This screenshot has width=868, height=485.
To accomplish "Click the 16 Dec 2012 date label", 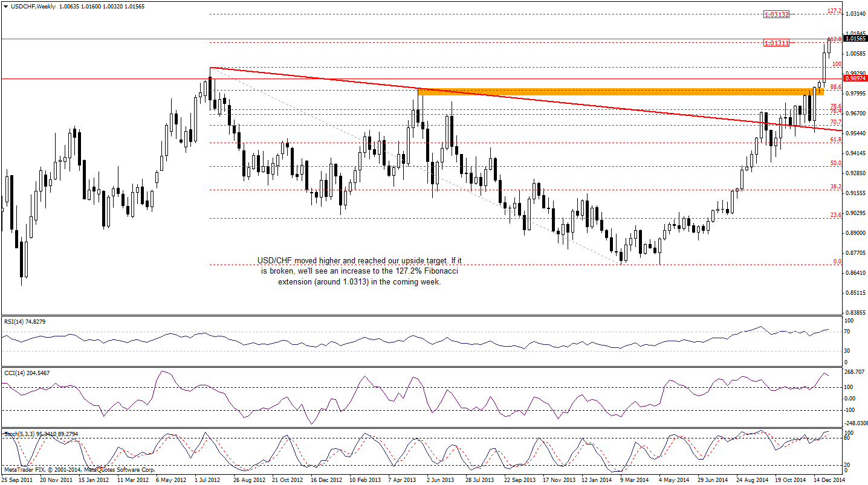I will tap(325, 480).
